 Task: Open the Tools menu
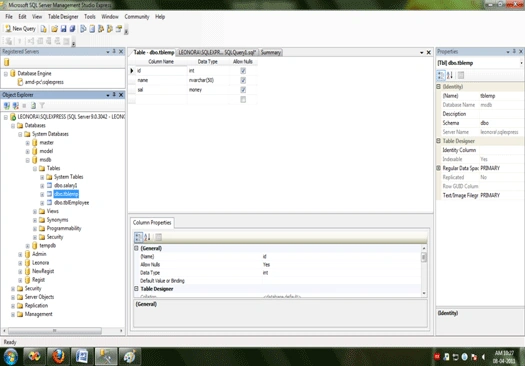coord(90,17)
